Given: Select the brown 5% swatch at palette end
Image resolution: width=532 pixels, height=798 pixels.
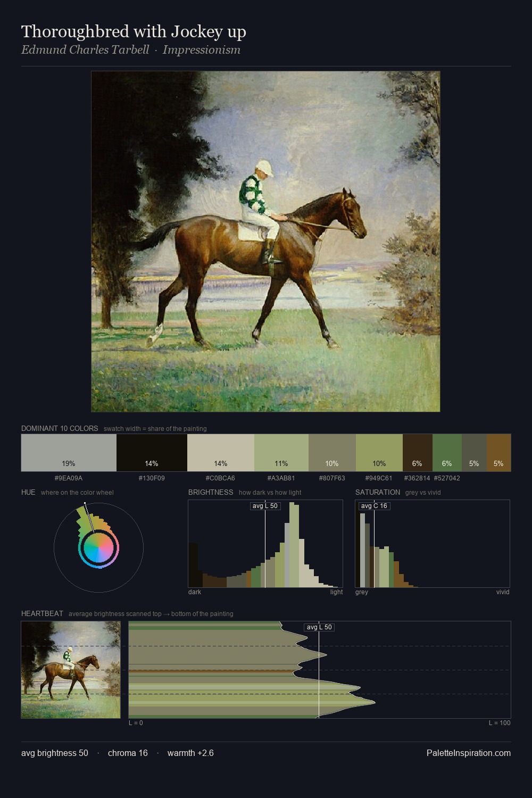Looking at the screenshot, I should [x=498, y=453].
